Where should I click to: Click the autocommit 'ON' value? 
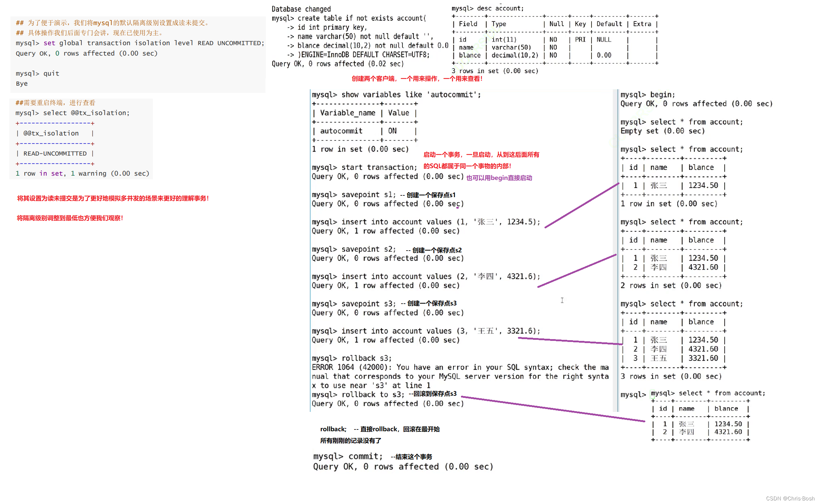pos(392,131)
